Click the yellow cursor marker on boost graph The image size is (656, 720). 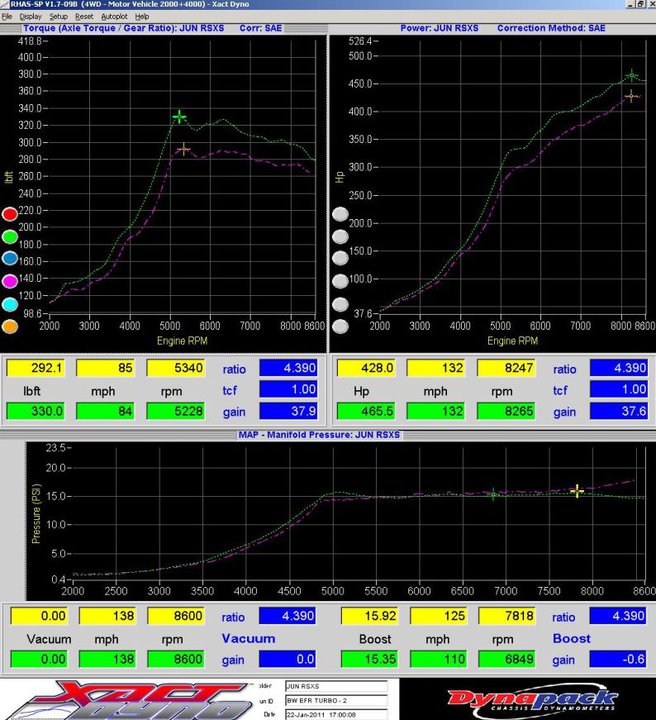tap(577, 491)
